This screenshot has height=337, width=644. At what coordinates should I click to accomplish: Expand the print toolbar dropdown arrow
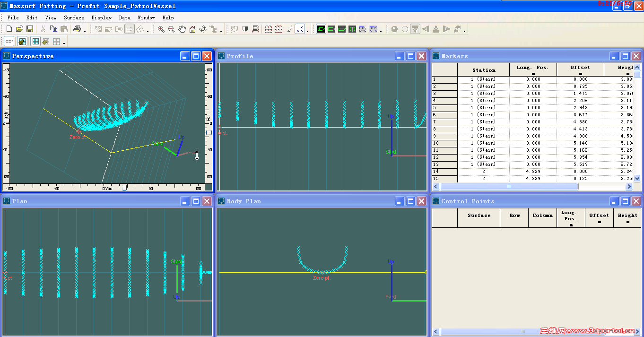pos(85,32)
